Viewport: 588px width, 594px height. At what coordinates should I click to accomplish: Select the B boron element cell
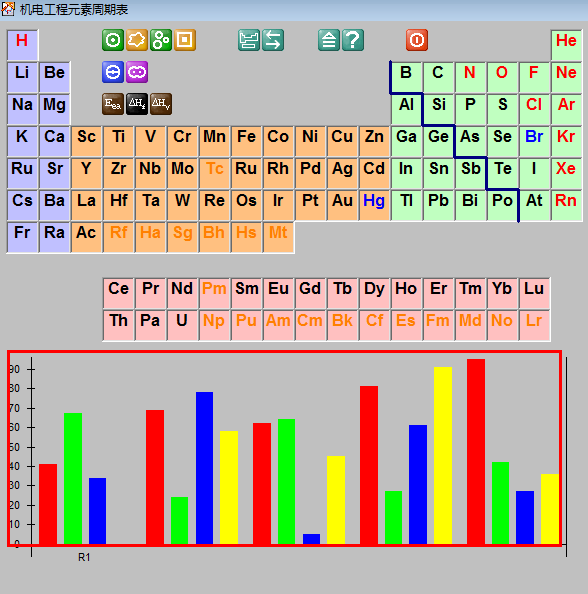pyautogui.click(x=406, y=77)
